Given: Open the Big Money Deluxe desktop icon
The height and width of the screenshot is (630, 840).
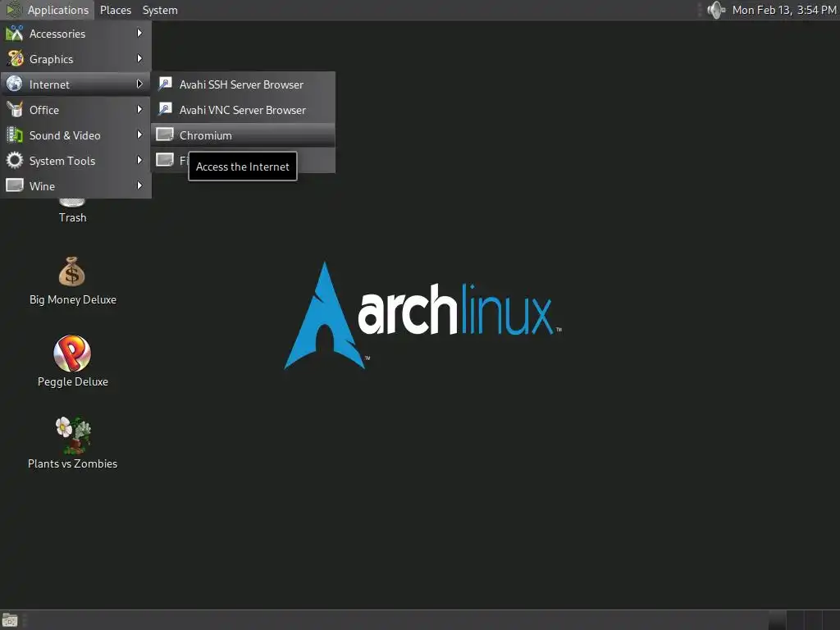Looking at the screenshot, I should coord(72,272).
